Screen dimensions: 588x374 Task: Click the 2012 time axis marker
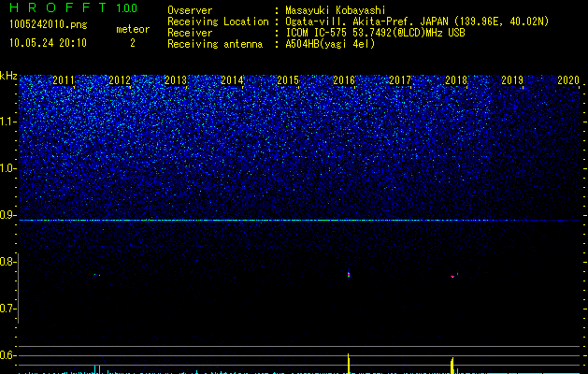click(120, 80)
